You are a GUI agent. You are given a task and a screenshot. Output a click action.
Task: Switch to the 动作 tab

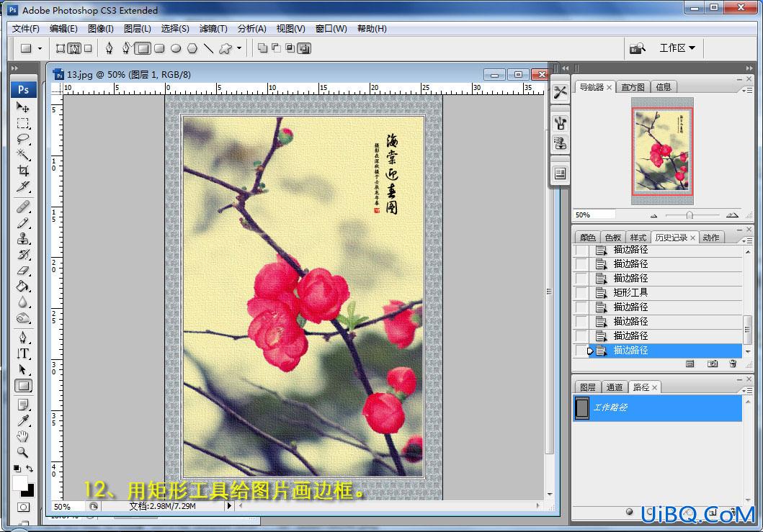coord(710,238)
